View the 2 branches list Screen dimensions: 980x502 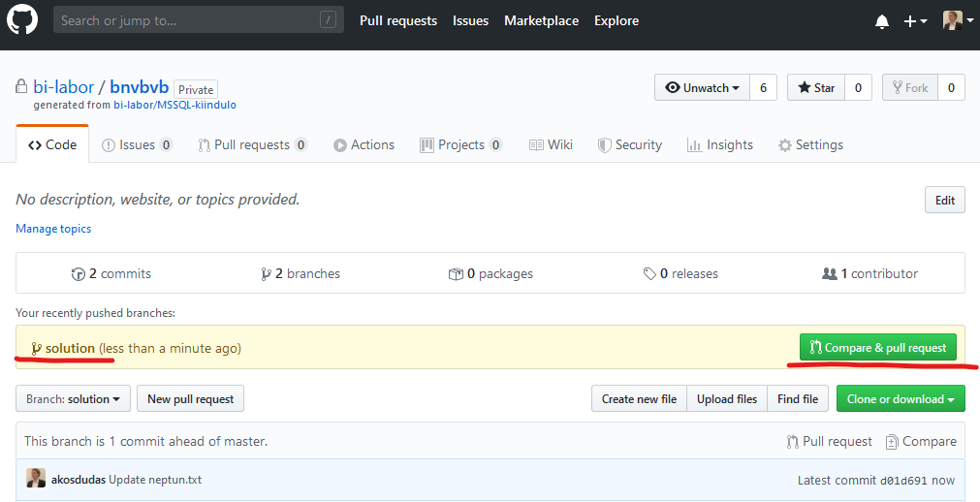pyautogui.click(x=300, y=273)
